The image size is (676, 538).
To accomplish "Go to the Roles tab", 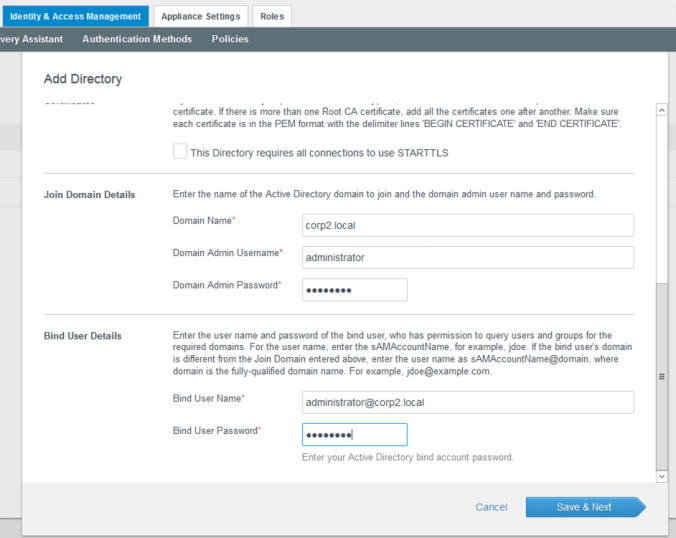I will pos(271,16).
